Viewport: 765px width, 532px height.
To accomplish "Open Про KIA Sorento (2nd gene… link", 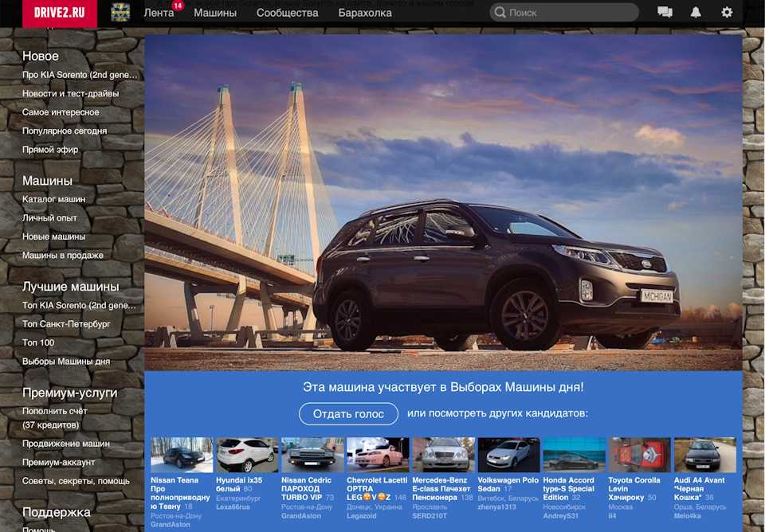I will click(80, 75).
